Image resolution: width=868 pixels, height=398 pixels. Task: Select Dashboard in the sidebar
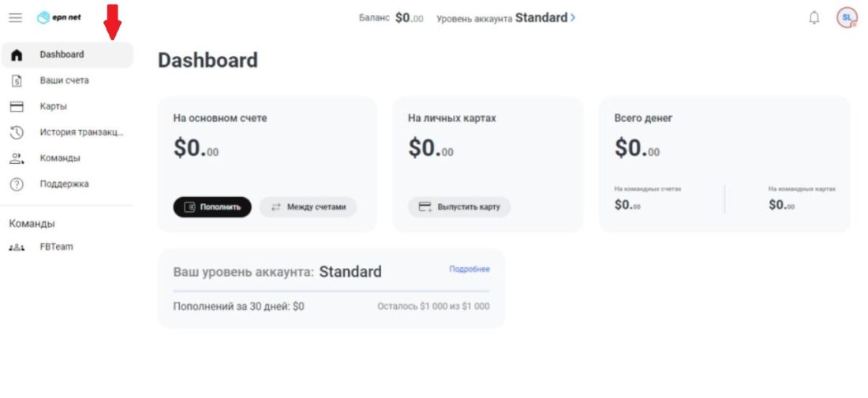click(62, 54)
